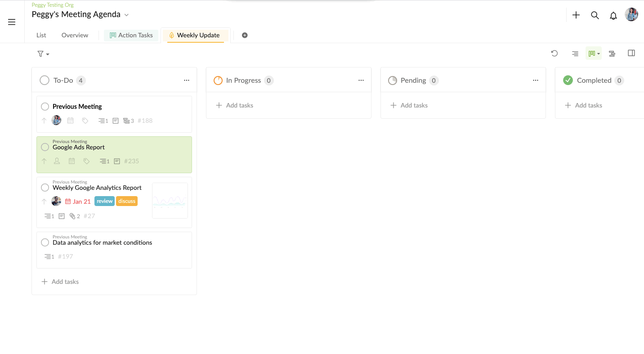Screen dimensions: 644x354
Task: Add tasks in Pending column
Action: point(409,105)
